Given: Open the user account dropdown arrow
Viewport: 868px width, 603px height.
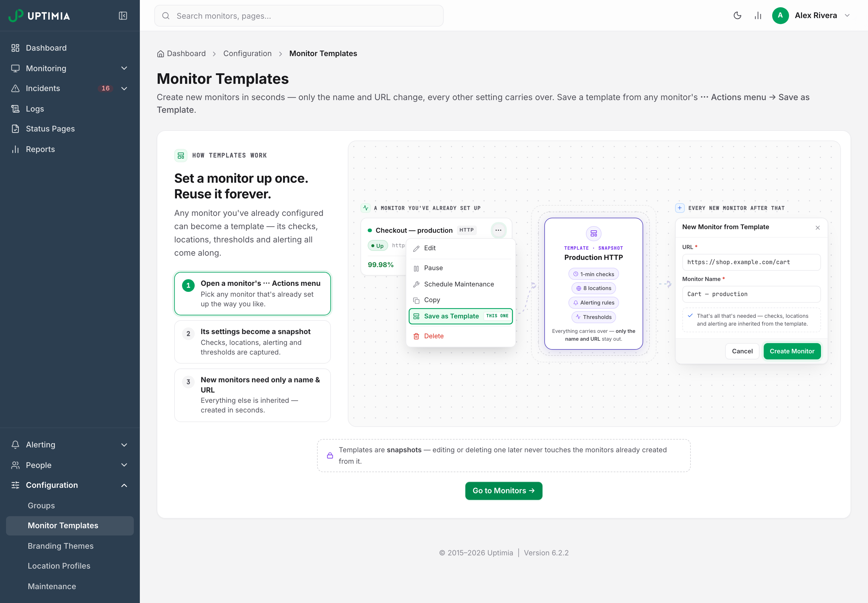Looking at the screenshot, I should [847, 15].
